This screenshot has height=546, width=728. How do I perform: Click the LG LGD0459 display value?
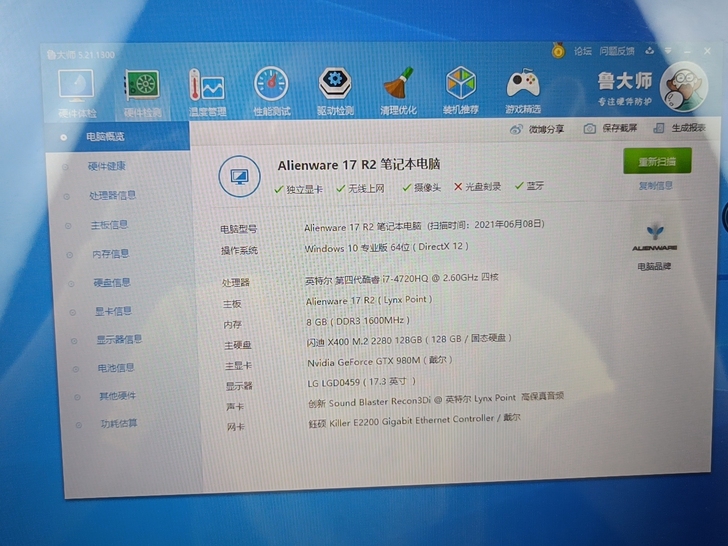[361, 382]
